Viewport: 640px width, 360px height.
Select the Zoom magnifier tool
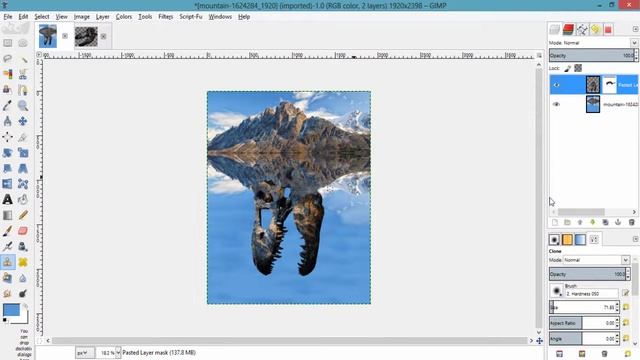[x=23, y=105]
